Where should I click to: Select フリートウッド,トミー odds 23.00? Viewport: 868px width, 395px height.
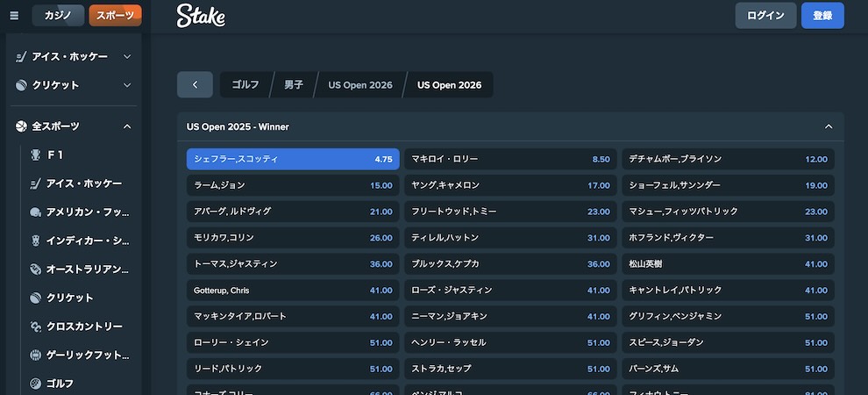(510, 212)
